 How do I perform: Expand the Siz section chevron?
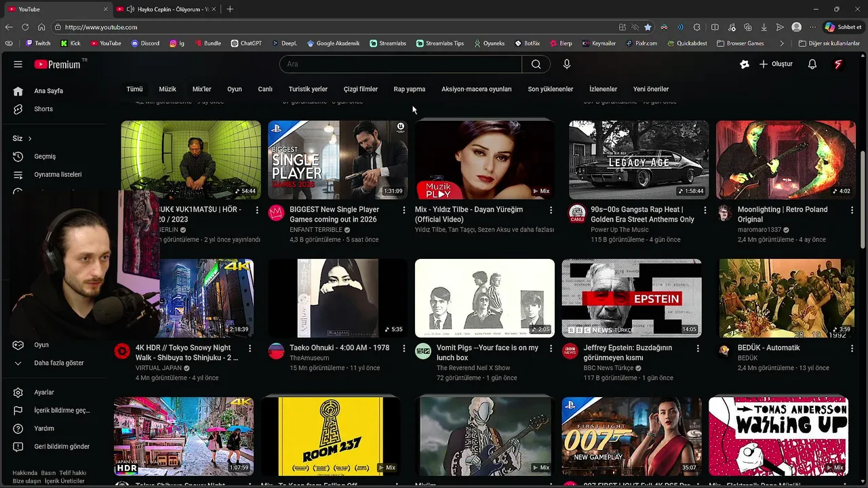click(x=29, y=139)
